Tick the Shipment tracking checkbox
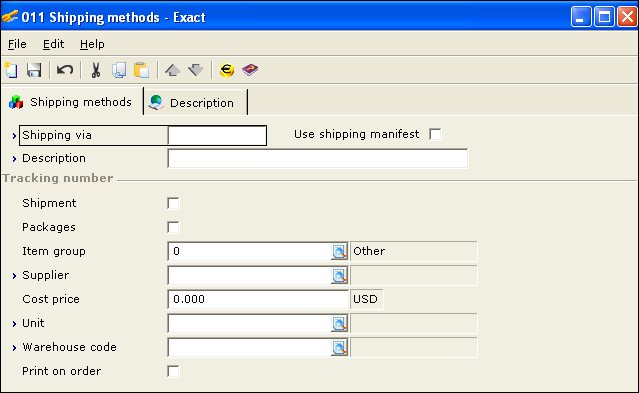The width and height of the screenshot is (639, 393). 173,203
